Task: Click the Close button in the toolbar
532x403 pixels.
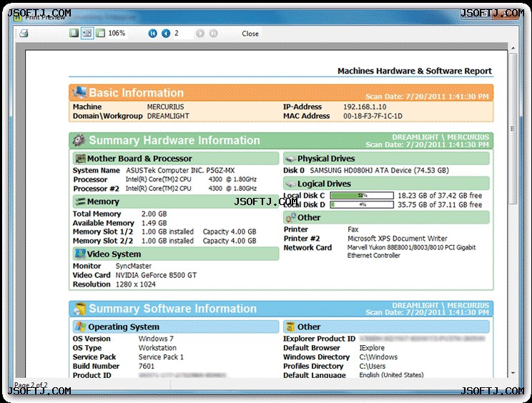Action: coord(250,34)
